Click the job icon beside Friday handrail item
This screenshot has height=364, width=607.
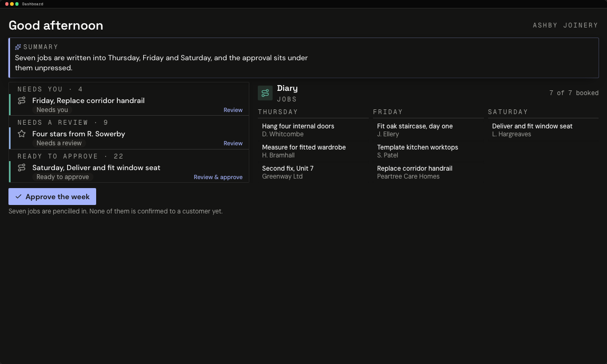[22, 100]
